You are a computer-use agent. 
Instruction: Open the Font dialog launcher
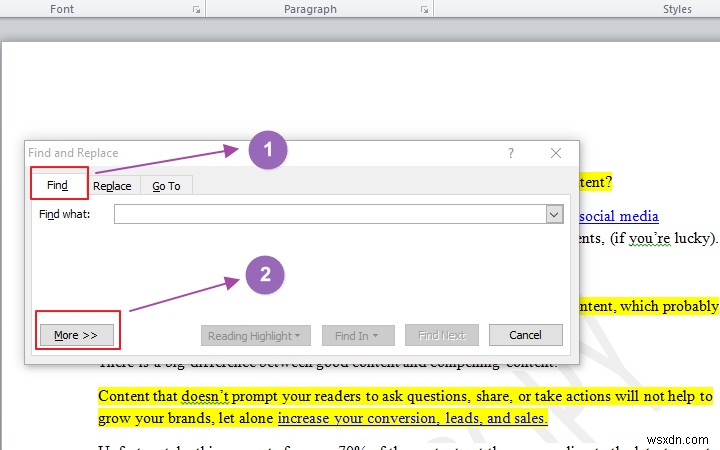(x=197, y=10)
